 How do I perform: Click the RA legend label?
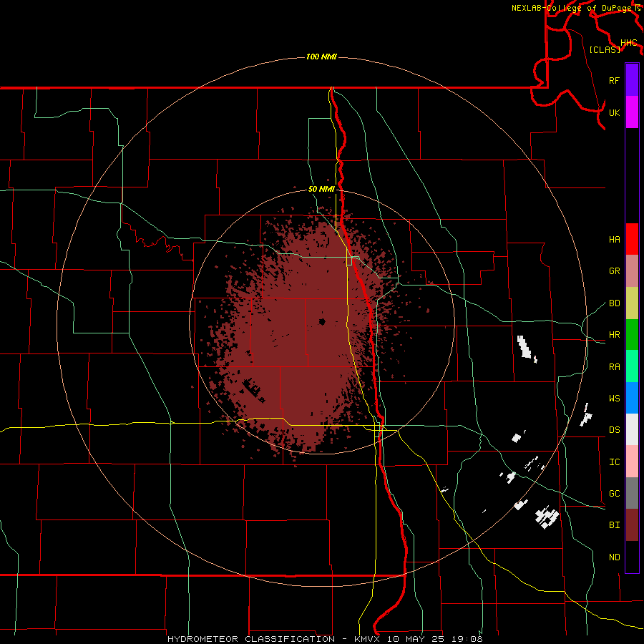point(614,367)
